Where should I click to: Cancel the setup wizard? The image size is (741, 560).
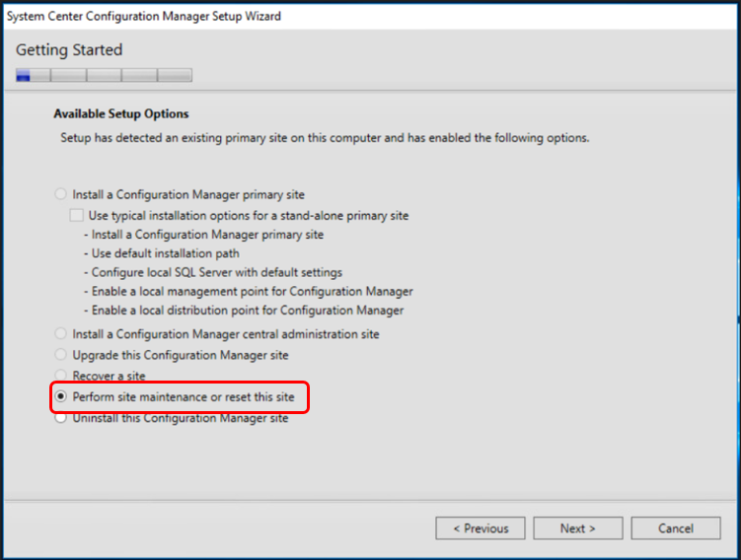(x=676, y=527)
